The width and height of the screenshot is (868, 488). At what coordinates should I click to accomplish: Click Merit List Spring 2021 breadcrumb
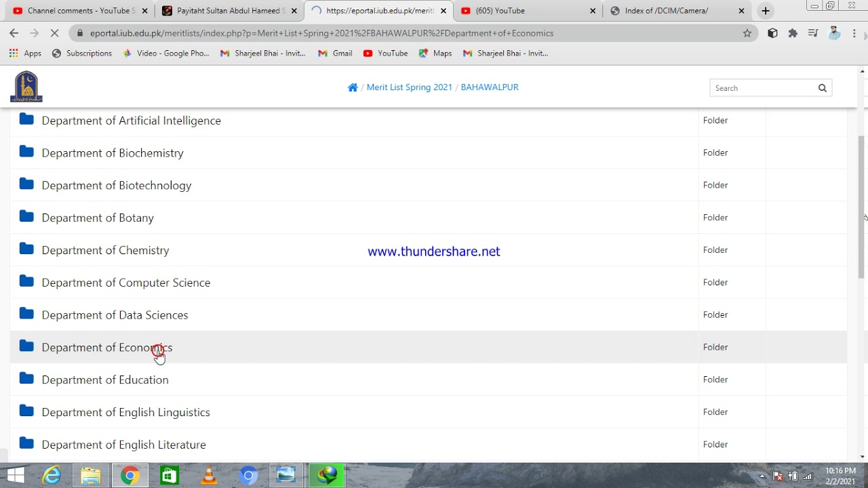(409, 87)
